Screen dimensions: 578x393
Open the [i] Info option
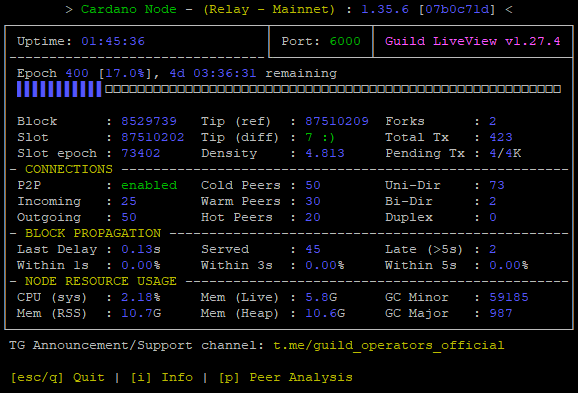click(x=162, y=378)
